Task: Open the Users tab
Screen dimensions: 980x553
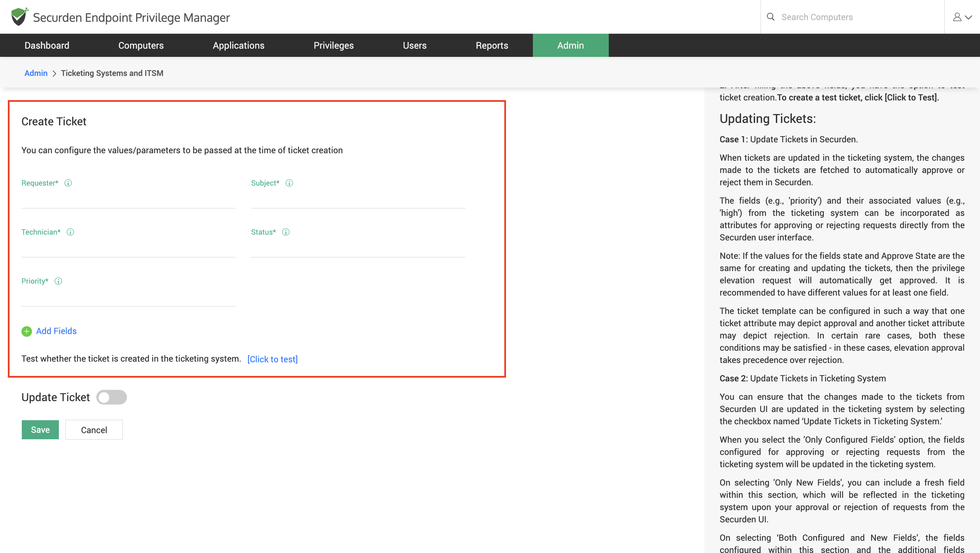Action: [415, 45]
